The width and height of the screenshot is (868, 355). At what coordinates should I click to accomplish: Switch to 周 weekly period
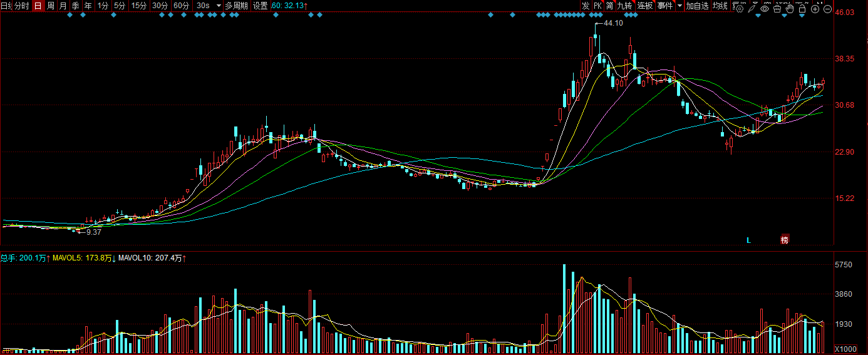[51, 6]
